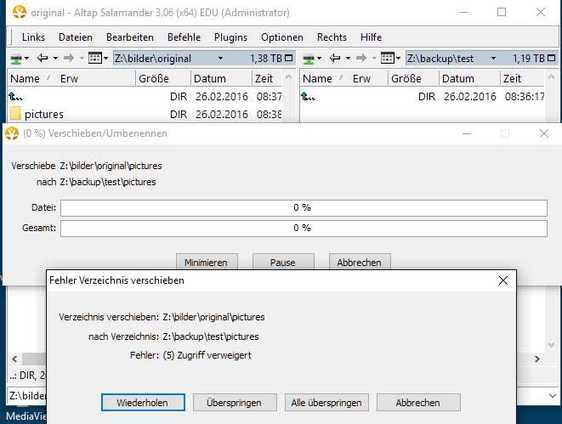This screenshot has width=562, height=424.
Task: Sort left panel by Datum column
Action: 210,78
